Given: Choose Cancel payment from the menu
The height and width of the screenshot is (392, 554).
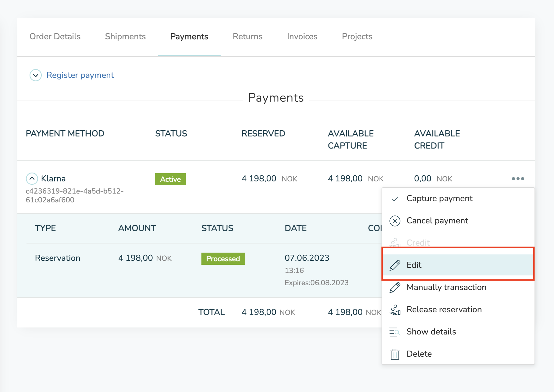Looking at the screenshot, I should pos(458,221).
